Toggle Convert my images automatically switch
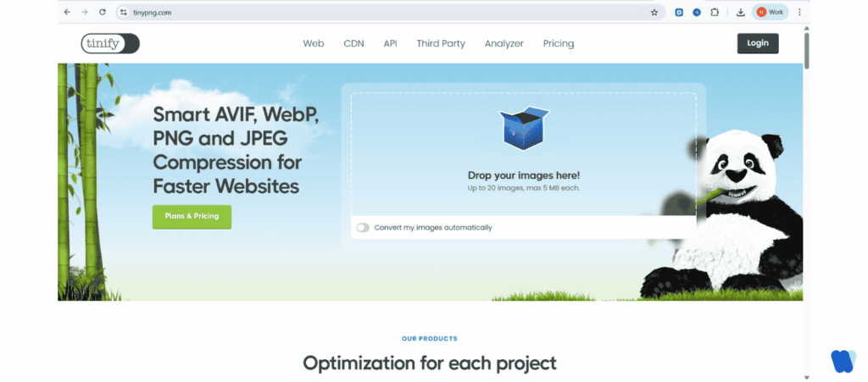 coord(363,227)
